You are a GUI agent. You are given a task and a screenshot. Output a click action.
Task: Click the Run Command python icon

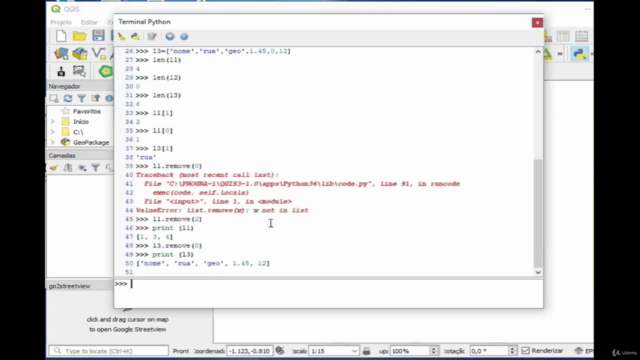click(136, 36)
